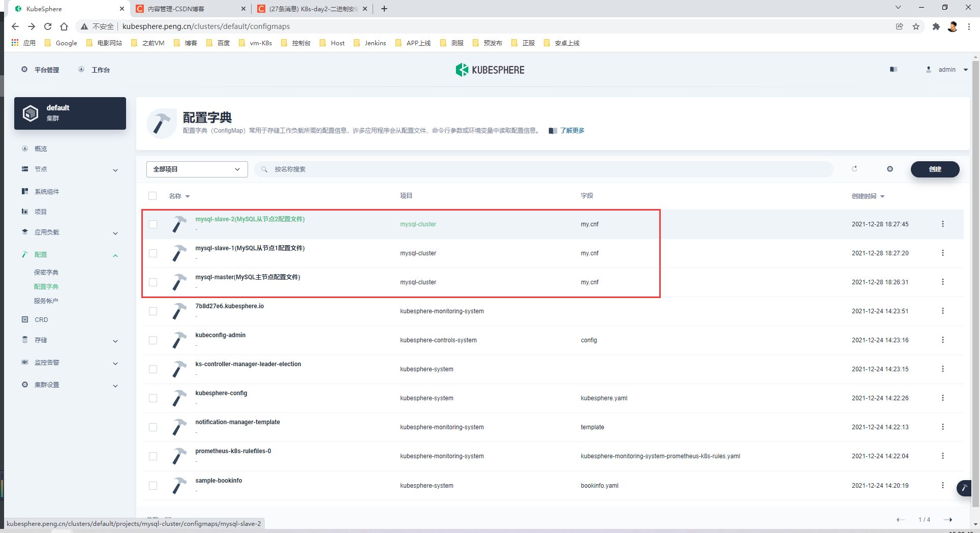This screenshot has width=980, height=533.
Task: Open the 了解更多 learn more link
Action: tap(572, 131)
